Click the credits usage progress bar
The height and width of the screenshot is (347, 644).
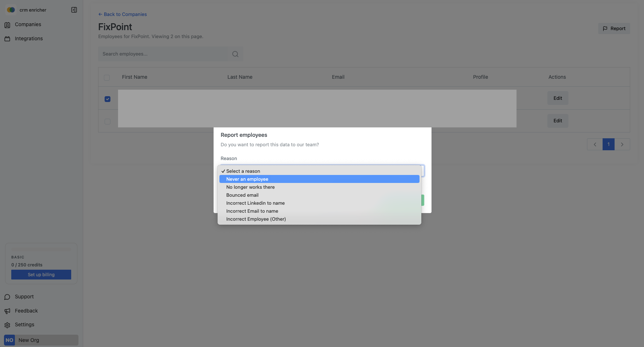41,249
